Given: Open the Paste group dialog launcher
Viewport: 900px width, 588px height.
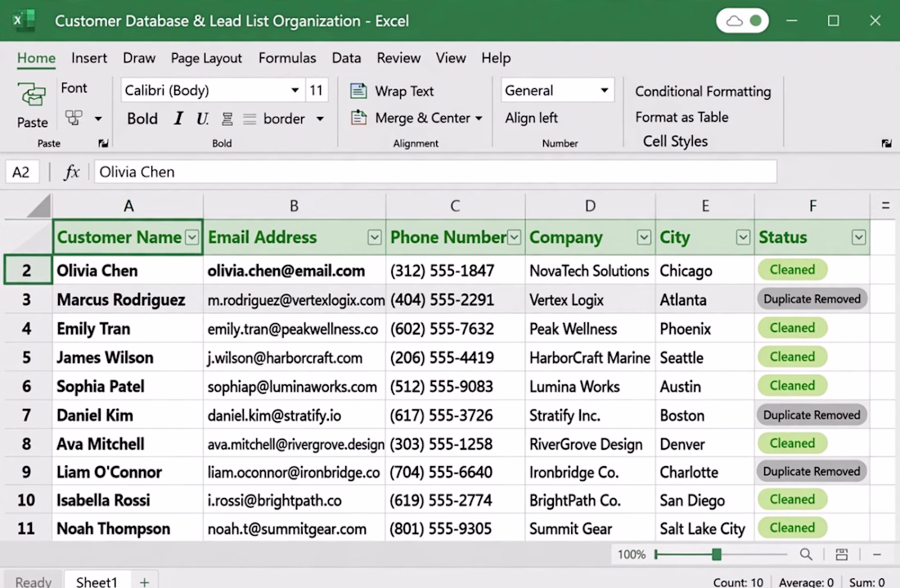Looking at the screenshot, I should (x=103, y=143).
